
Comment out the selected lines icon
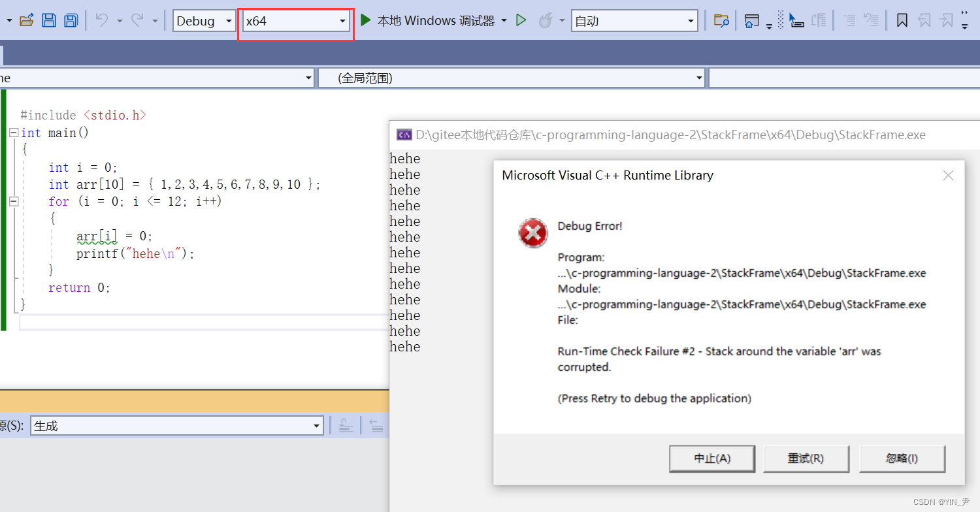tap(849, 20)
